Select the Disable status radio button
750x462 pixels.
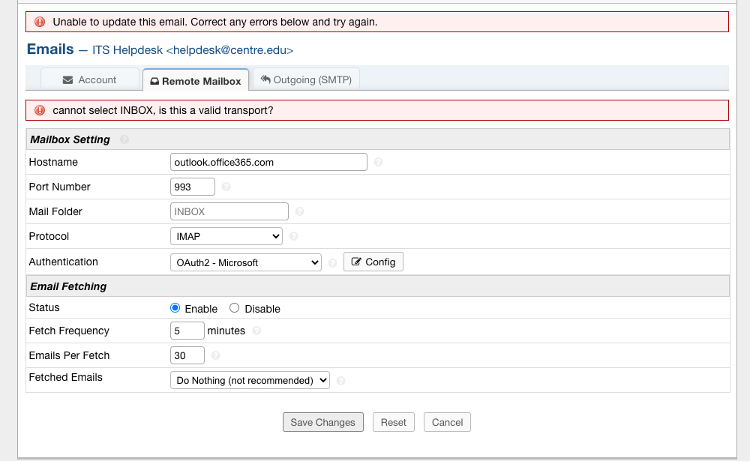[235, 309]
